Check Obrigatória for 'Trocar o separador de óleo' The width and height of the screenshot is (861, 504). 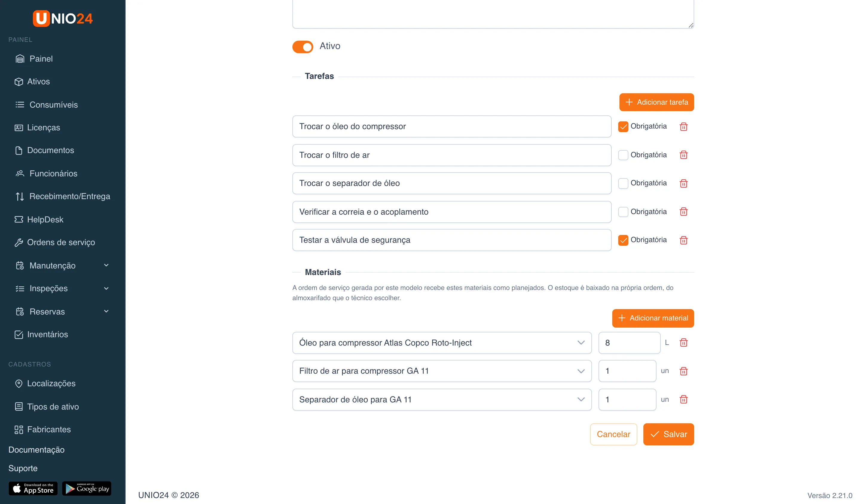click(623, 183)
